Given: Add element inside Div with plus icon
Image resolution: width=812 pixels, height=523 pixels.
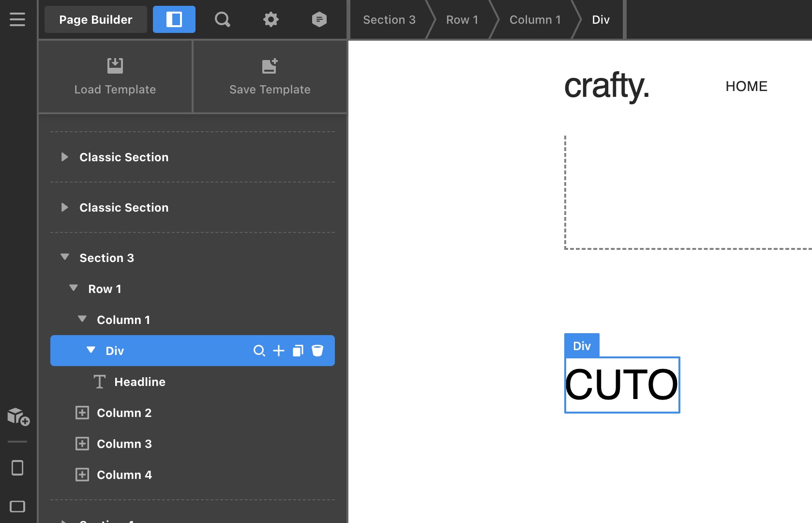Looking at the screenshot, I should coord(279,351).
